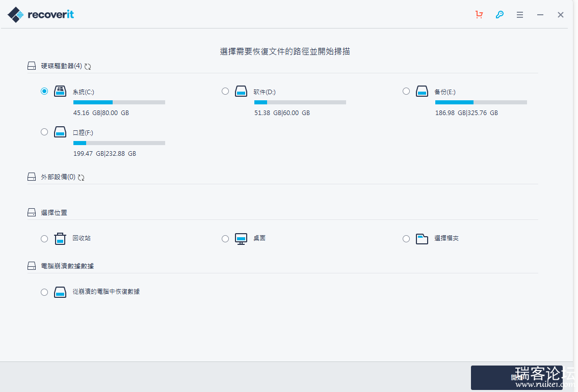The height and width of the screenshot is (392, 578).
Task: Refresh the hard disk drives list
Action: 88,66
